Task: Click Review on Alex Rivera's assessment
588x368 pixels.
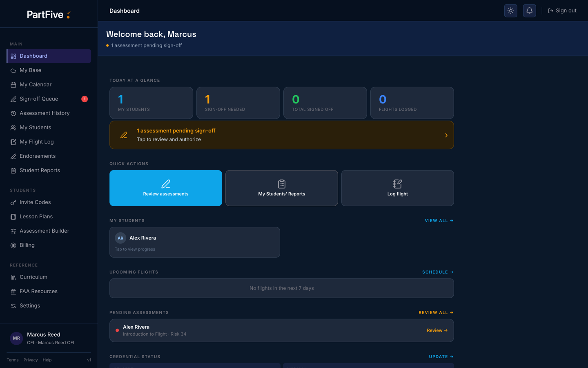Action: 437,330
